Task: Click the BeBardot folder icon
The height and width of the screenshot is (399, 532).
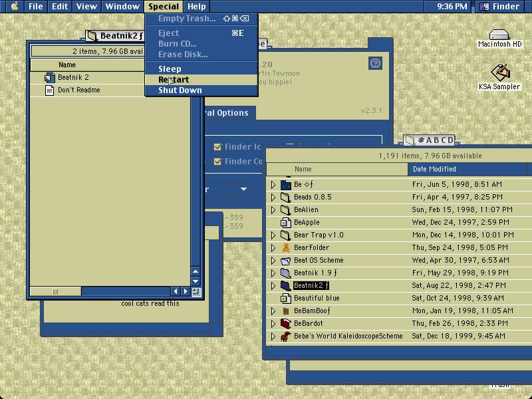Action: [286, 324]
